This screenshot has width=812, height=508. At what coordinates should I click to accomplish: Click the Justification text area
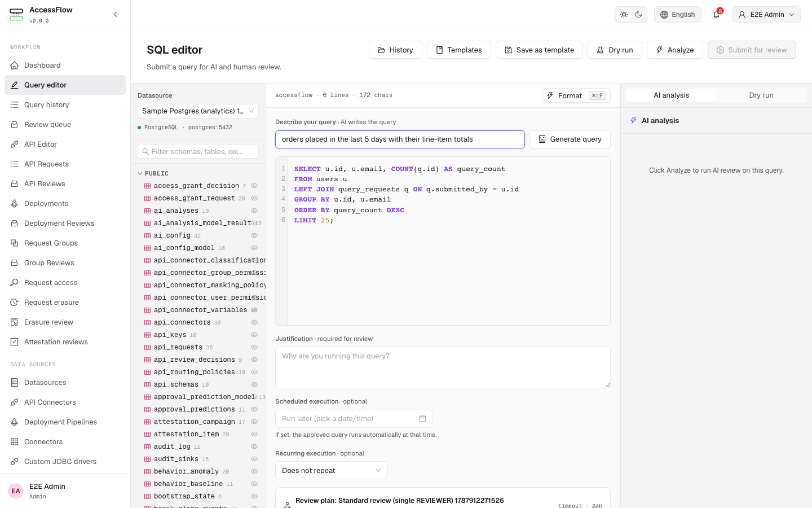click(443, 367)
